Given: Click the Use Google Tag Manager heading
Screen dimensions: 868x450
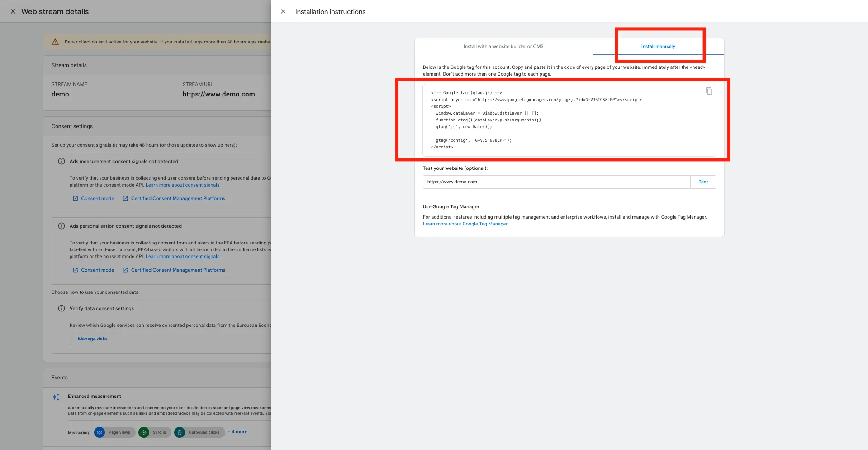Looking at the screenshot, I should point(451,206).
